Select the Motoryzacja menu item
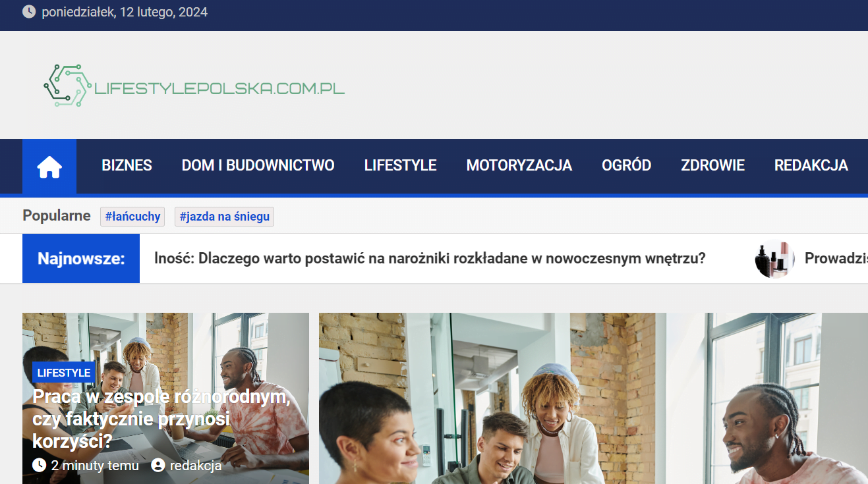This screenshot has height=484, width=868. point(519,165)
